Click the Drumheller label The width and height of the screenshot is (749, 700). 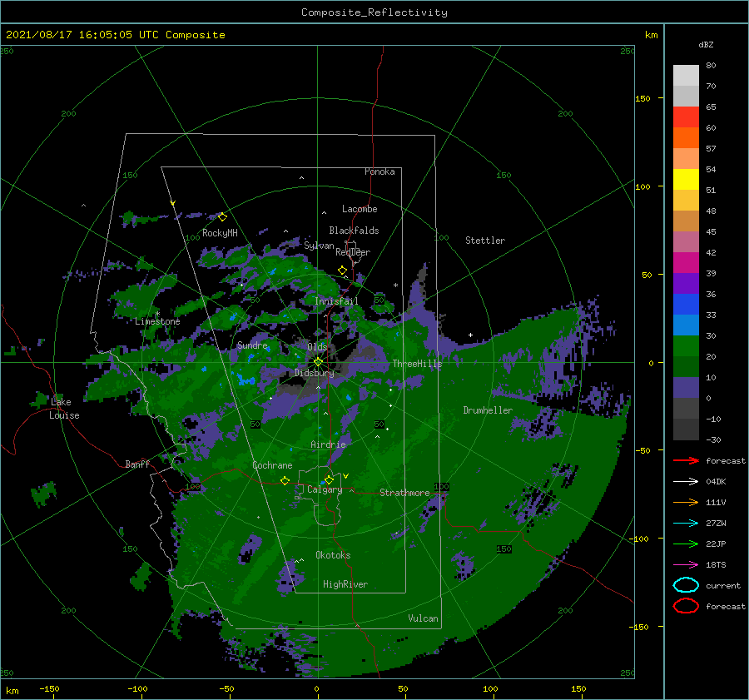coord(488,410)
